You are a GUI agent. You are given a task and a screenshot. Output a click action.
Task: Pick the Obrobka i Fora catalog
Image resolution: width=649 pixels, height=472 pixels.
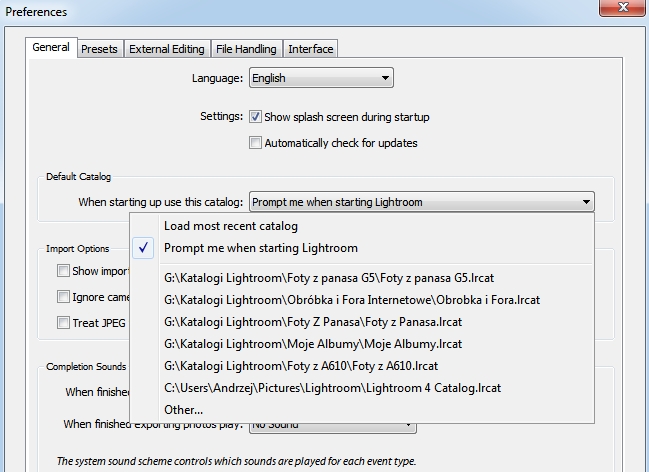pos(352,300)
